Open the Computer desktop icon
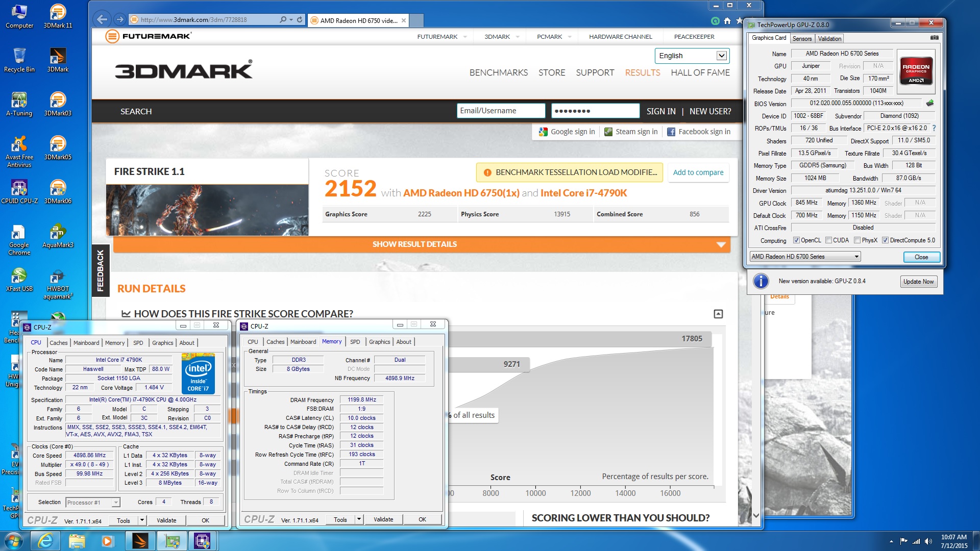 (19, 16)
